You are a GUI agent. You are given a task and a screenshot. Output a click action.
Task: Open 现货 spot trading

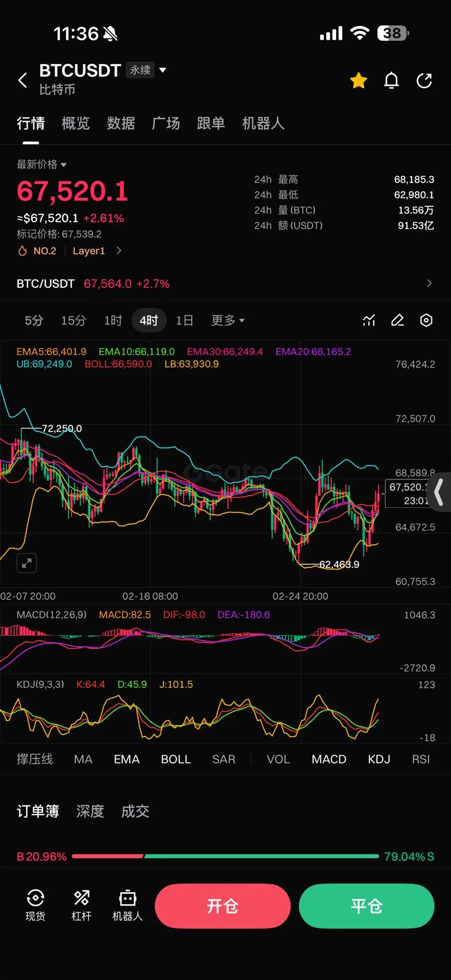(35, 905)
